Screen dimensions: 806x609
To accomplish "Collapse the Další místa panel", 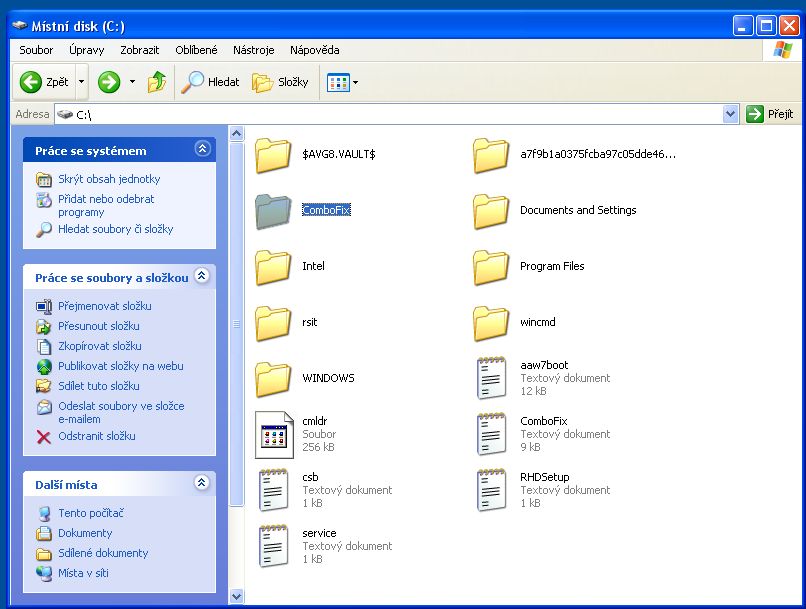I will [x=203, y=483].
